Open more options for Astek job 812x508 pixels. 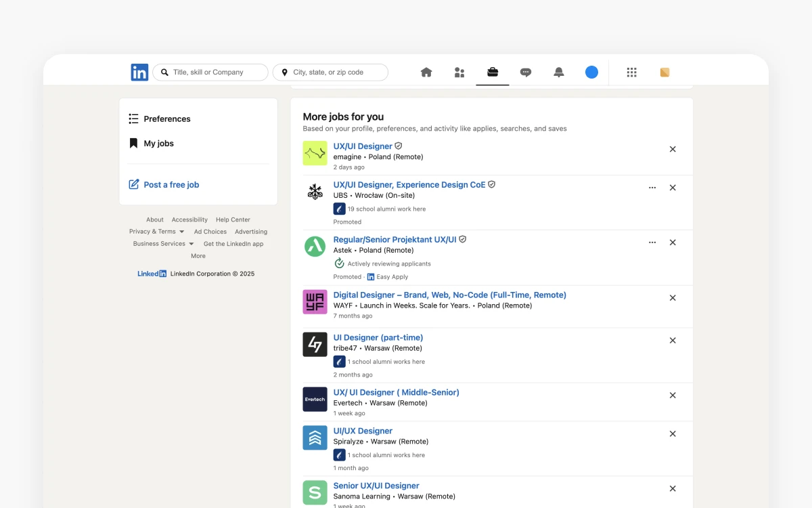coord(652,242)
